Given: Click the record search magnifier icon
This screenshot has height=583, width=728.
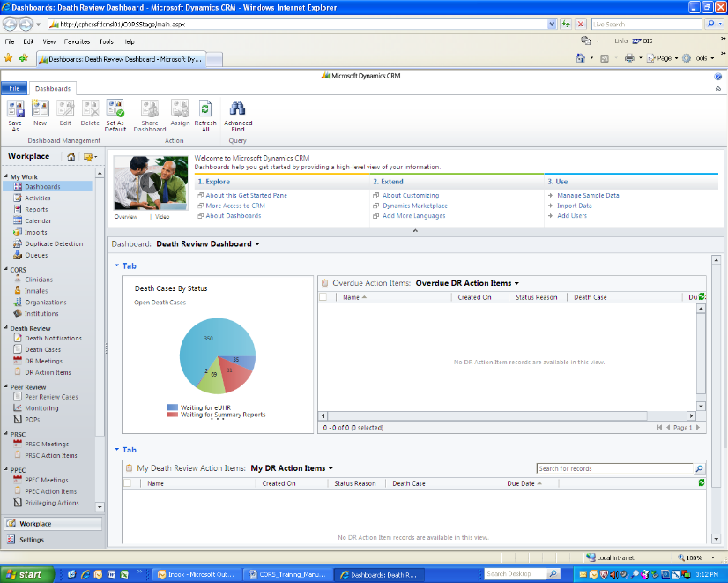Looking at the screenshot, I should point(700,469).
